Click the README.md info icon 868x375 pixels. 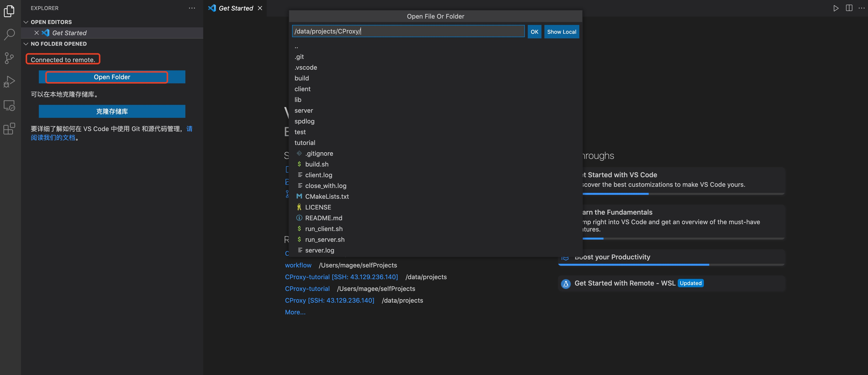tap(299, 218)
